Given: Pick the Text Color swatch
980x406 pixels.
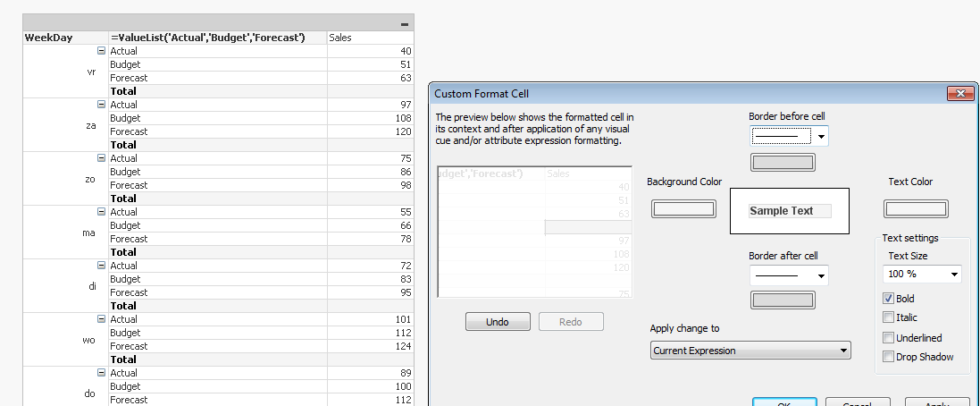Looking at the screenshot, I should tap(915, 209).
